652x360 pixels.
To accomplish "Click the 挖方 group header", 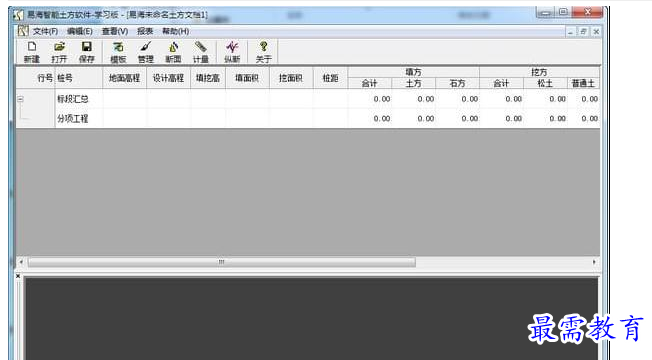I will coord(539,72).
